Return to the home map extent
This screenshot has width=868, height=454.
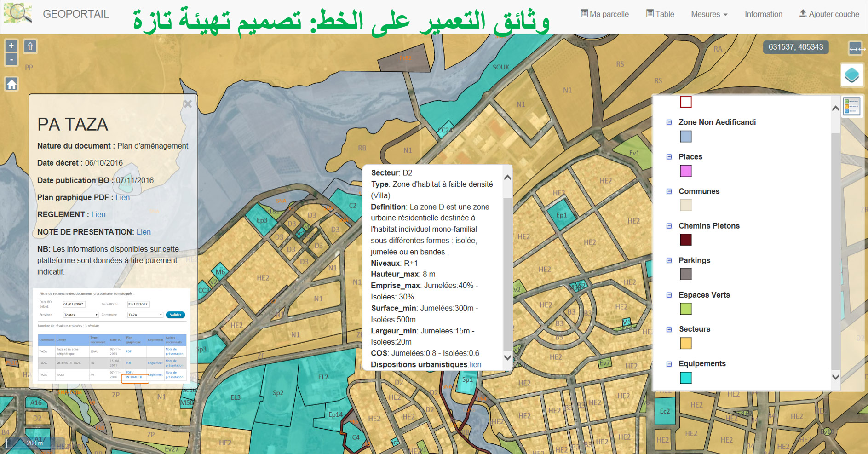pos(11,84)
